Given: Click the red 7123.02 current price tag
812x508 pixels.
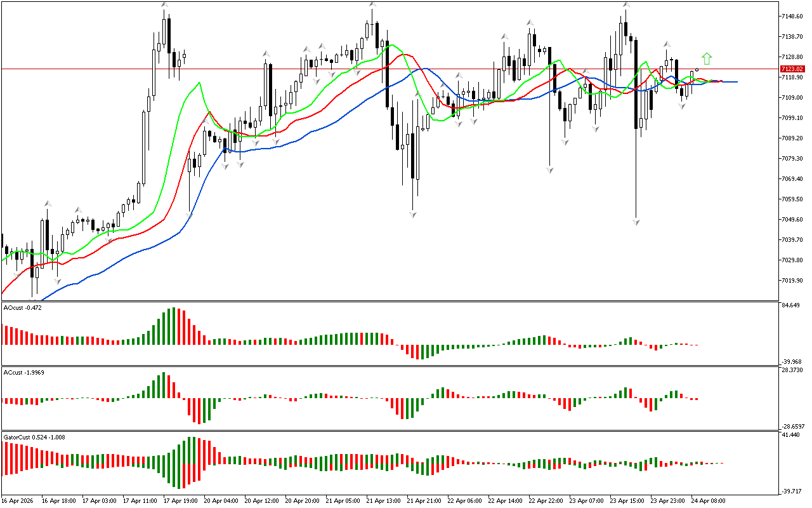Looking at the screenshot, I should (x=792, y=69).
